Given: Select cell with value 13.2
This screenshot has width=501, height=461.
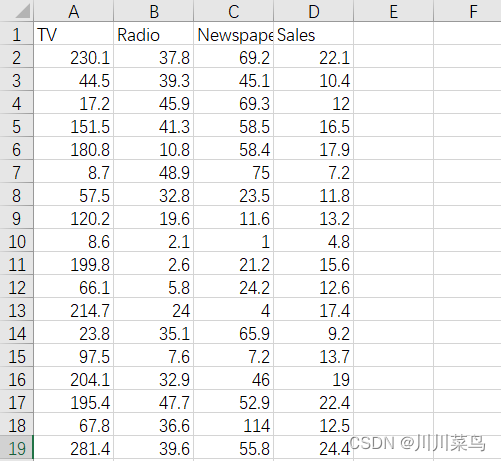Looking at the screenshot, I should click(x=314, y=218).
